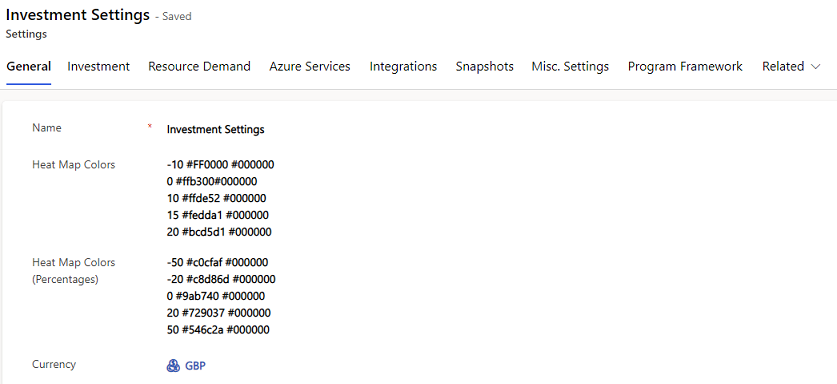The height and width of the screenshot is (384, 837).
Task: Click the '0 #ffb300#000000' heat map line
Action: click(x=211, y=182)
